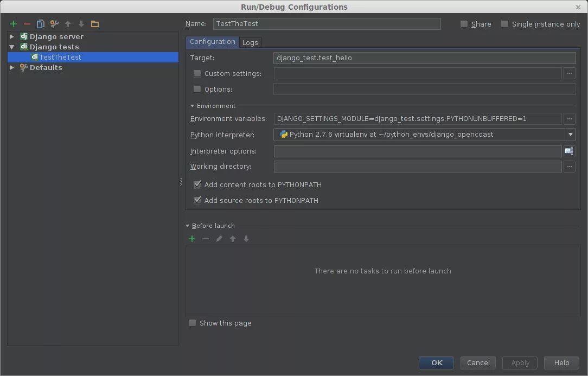Remove before launch task minus icon

(x=206, y=239)
